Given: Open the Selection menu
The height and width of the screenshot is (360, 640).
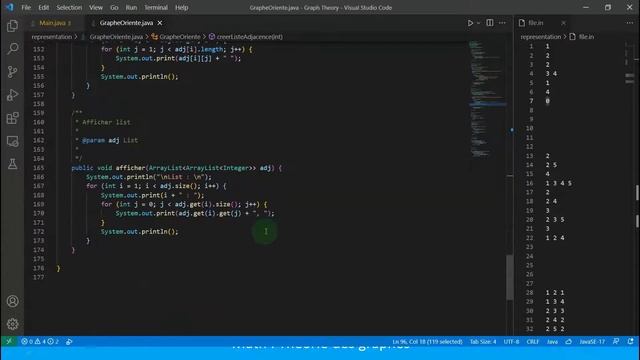Looking at the screenshot, I should (69, 7).
